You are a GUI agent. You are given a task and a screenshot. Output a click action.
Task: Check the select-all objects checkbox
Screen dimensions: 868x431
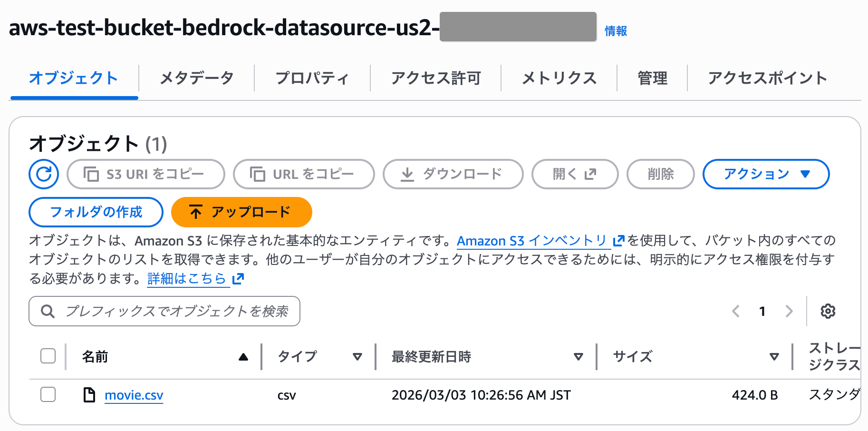(x=48, y=356)
